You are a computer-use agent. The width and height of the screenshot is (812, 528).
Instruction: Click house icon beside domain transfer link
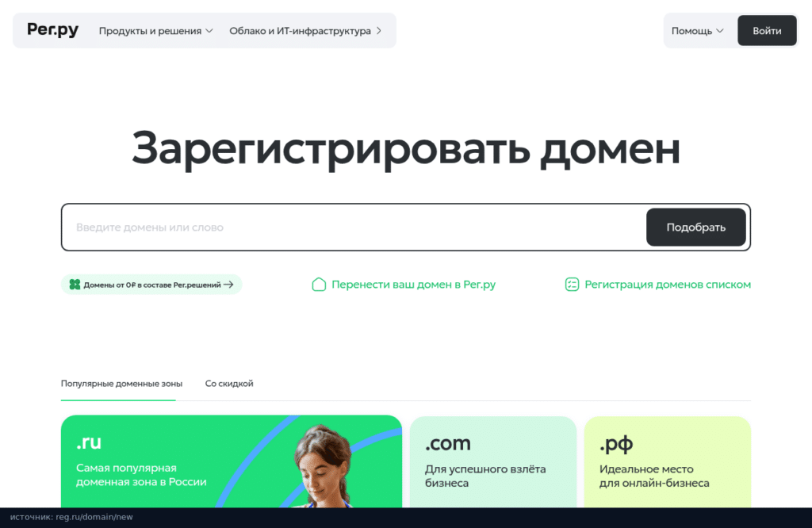click(319, 284)
